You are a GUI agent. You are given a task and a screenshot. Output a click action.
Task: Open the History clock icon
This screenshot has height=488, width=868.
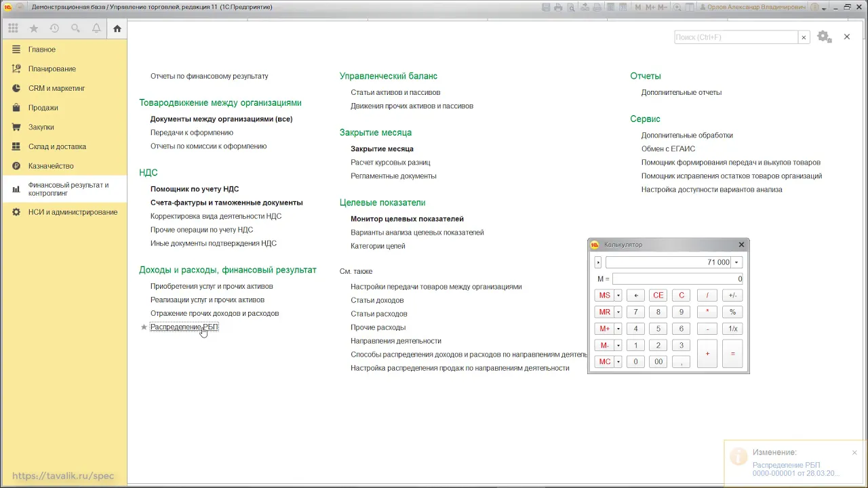[54, 28]
